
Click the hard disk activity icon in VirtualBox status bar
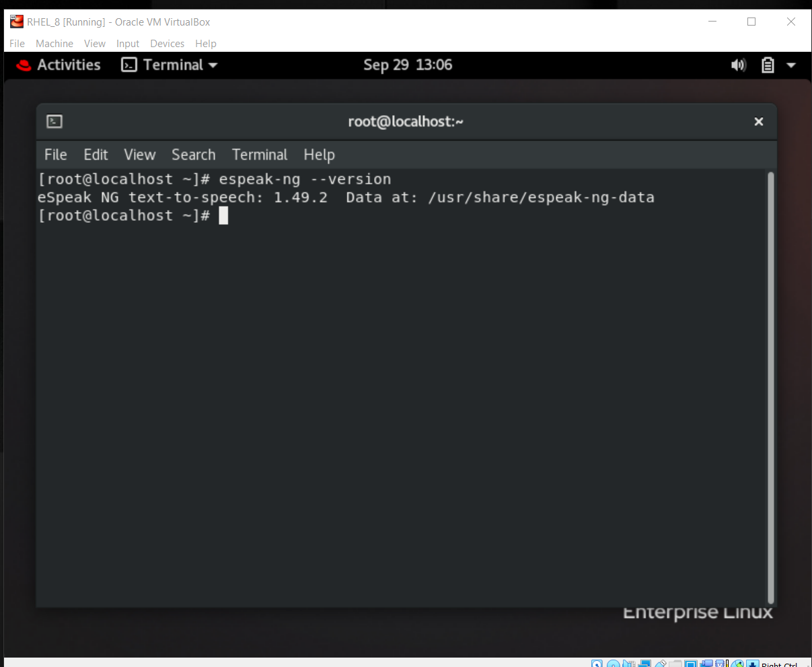597,663
